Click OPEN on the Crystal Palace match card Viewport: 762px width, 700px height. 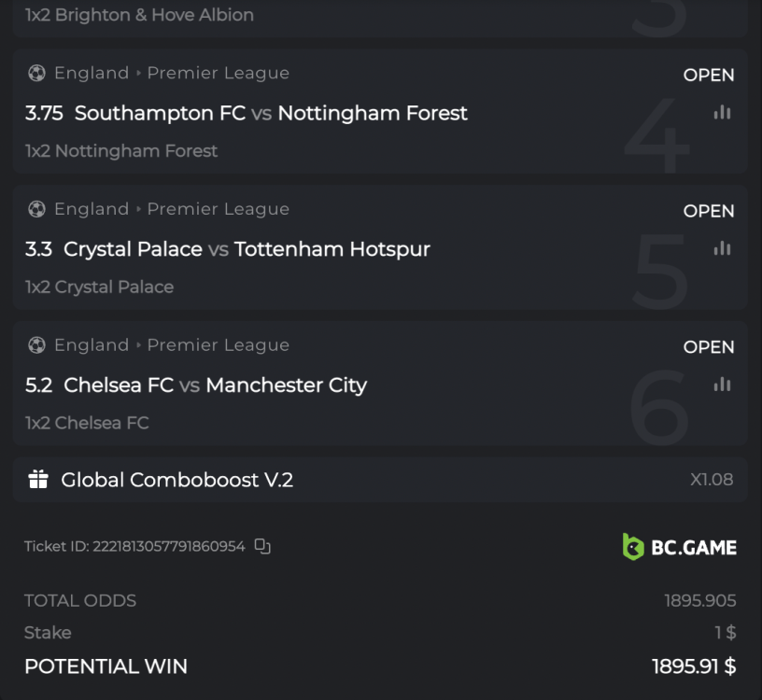[x=708, y=211]
